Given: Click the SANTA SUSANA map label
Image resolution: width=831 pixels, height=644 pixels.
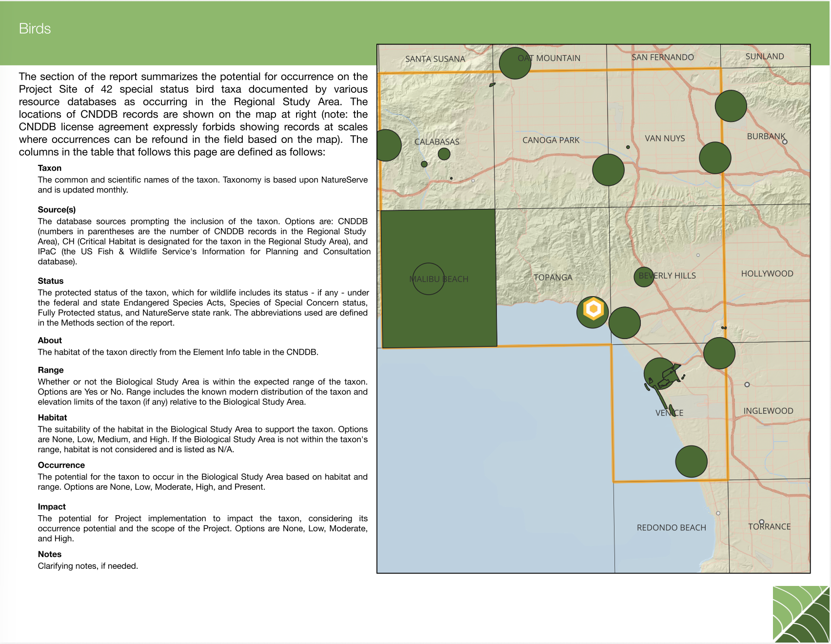Looking at the screenshot, I should click(x=435, y=59).
